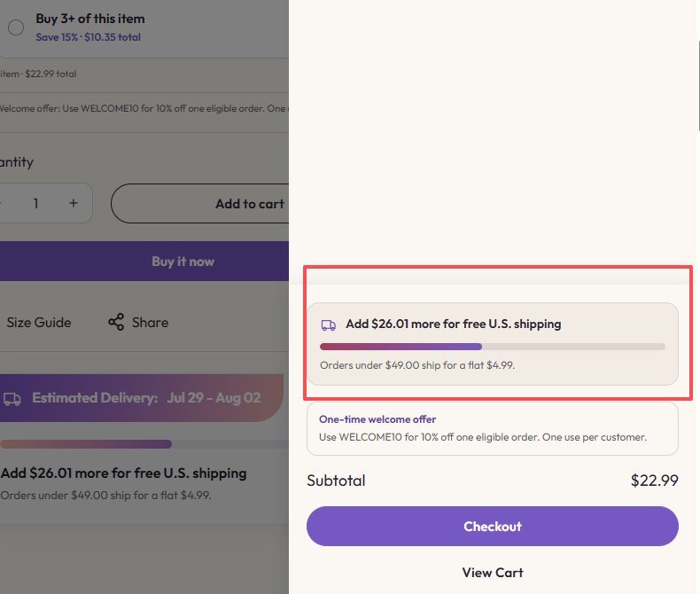Image resolution: width=700 pixels, height=594 pixels.
Task: Click the Estimated Delivery date banner
Action: coord(142,398)
